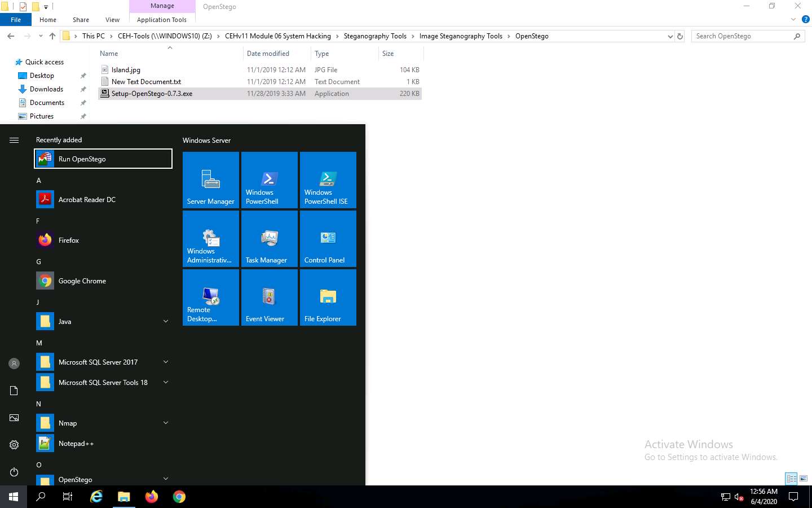Refresh the current folder view
Viewport: 812px width, 508px height.
click(x=680, y=36)
